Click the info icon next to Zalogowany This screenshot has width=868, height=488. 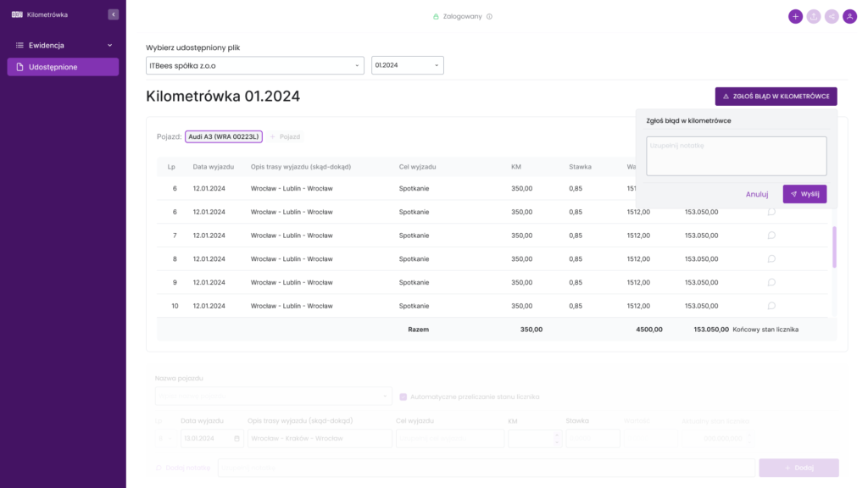pos(489,16)
